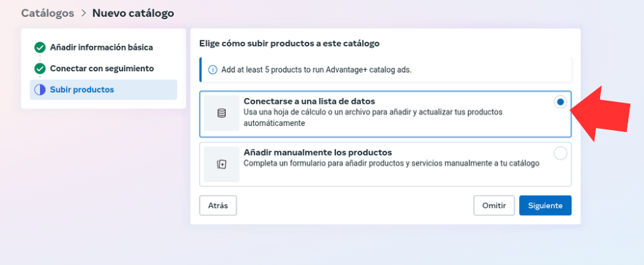The width and height of the screenshot is (644, 265).
Task: Click the database icon for data feed
Action: tap(222, 114)
